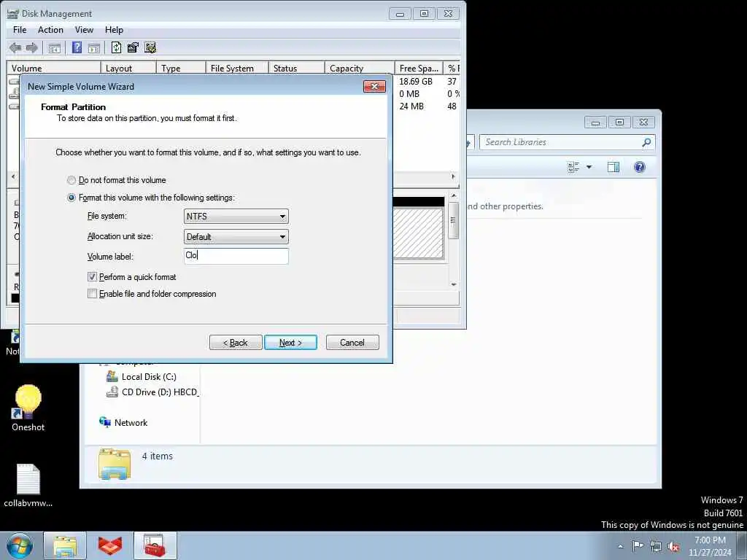Screen dimensions: 747x560
Task: Click the hatched unallocated partition block
Action: coord(418,233)
